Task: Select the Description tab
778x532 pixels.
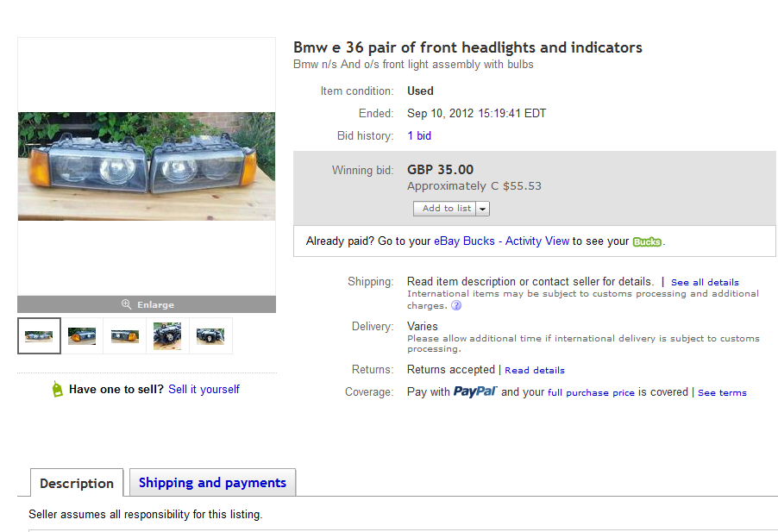Action: coord(77,483)
